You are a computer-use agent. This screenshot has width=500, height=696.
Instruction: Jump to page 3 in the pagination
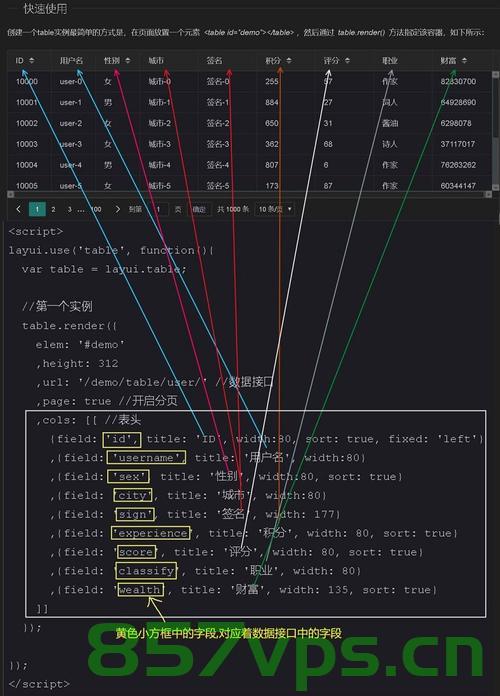[70, 209]
